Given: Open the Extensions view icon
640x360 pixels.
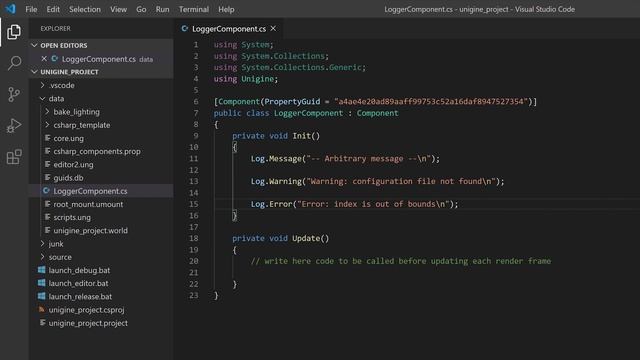Looking at the screenshot, I should click(x=14, y=157).
